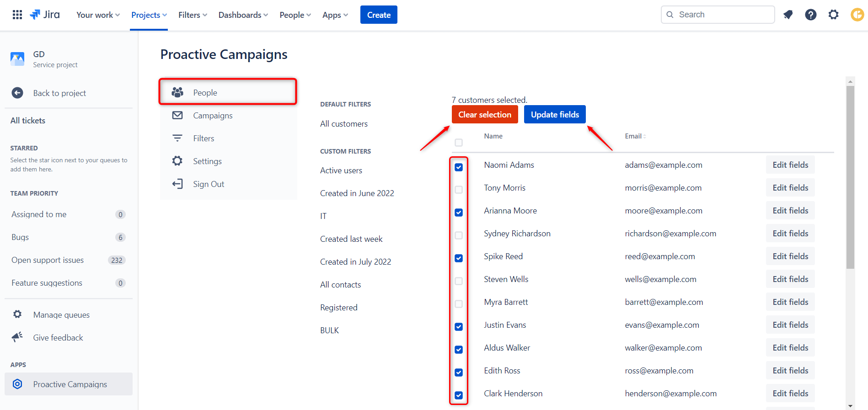868x410 pixels.
Task: Expand the Filters dropdown in the top bar
Action: (193, 15)
